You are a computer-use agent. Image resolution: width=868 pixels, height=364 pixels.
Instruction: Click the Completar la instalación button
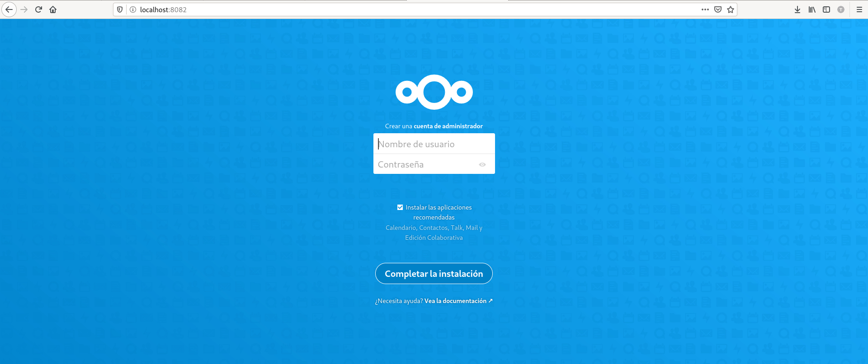[x=434, y=274]
